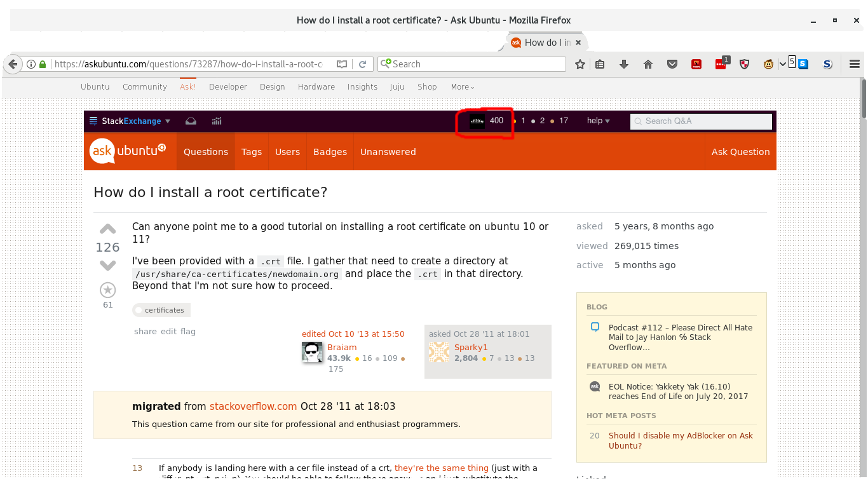Open the Ubuntu link in top bar
Viewport: 868px width, 488px height.
pyautogui.click(x=95, y=87)
